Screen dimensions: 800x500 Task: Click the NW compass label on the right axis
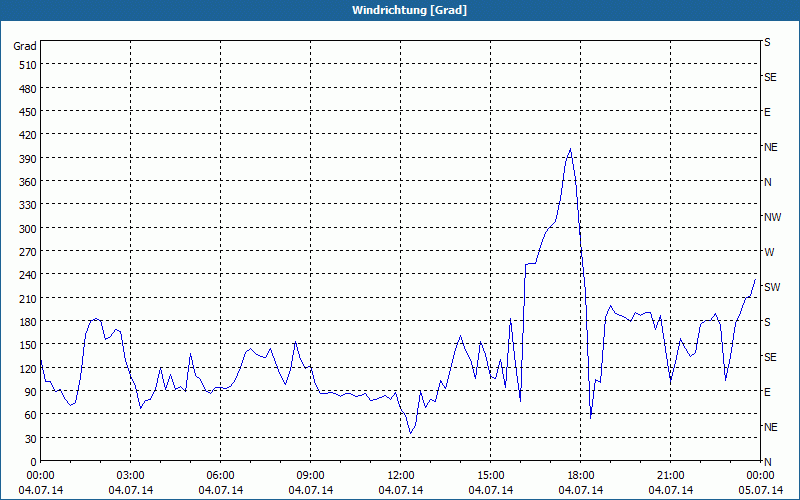coord(772,217)
